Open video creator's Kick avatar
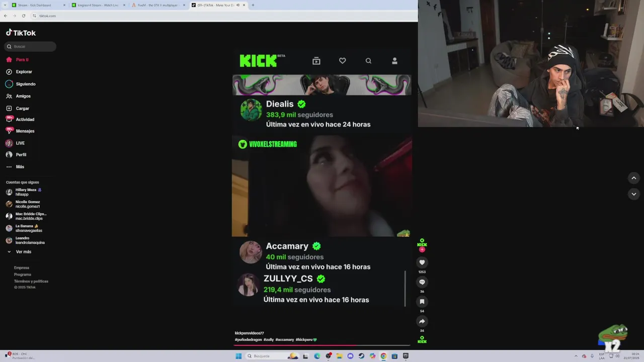644x362 pixels. pyautogui.click(x=422, y=243)
